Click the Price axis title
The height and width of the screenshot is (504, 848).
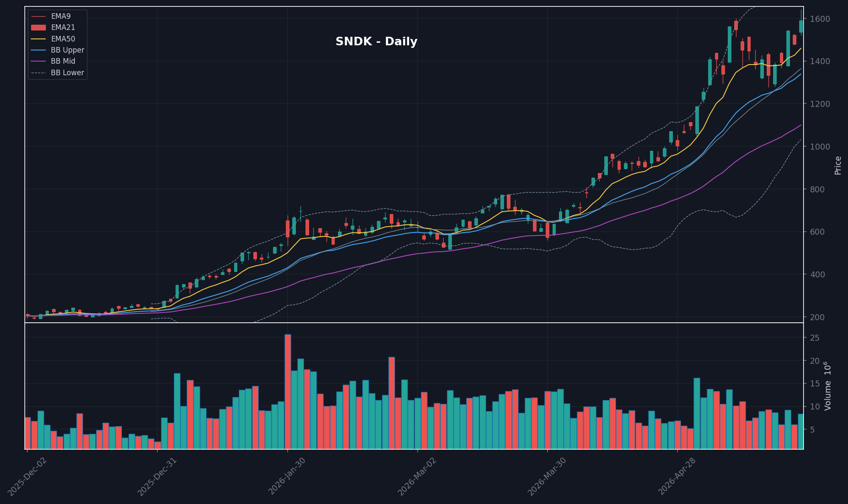pyautogui.click(x=838, y=165)
